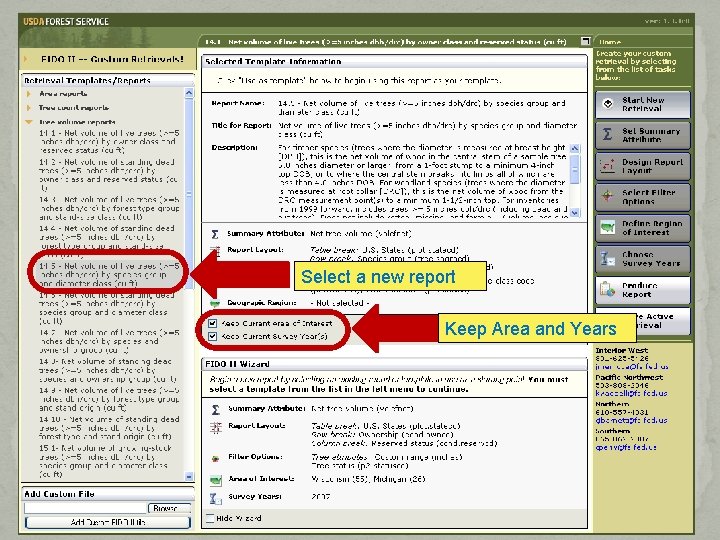Open Define Region of Interest task
The height and width of the screenshot is (540, 720).
click(x=642, y=228)
